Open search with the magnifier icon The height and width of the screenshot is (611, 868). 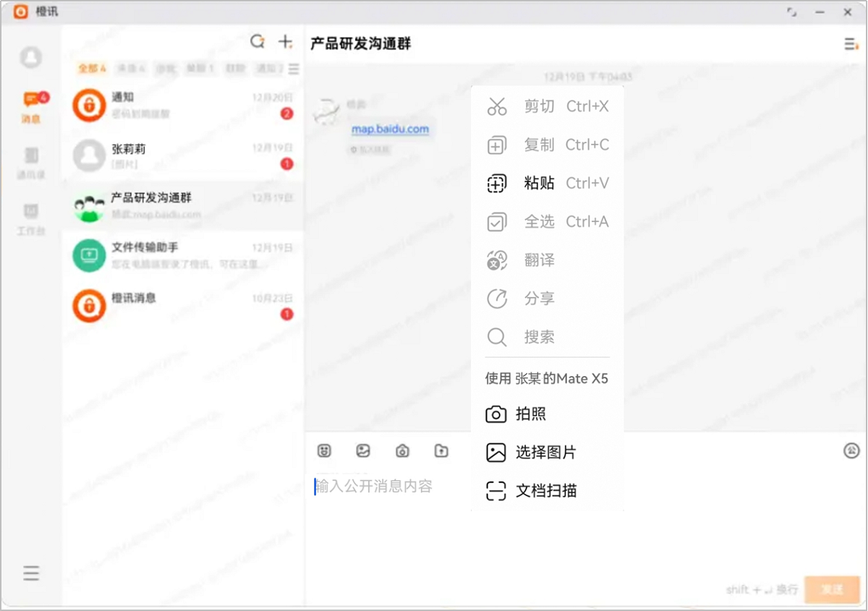(x=258, y=41)
